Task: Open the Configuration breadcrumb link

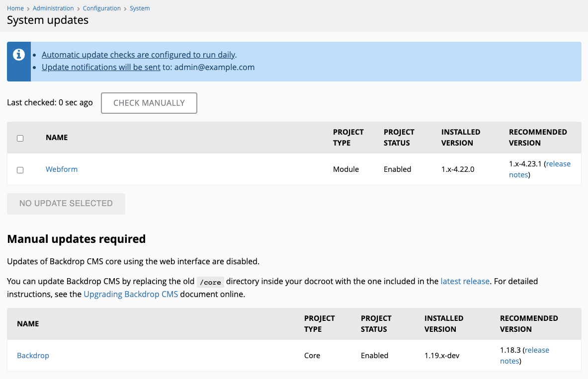Action: [x=101, y=8]
